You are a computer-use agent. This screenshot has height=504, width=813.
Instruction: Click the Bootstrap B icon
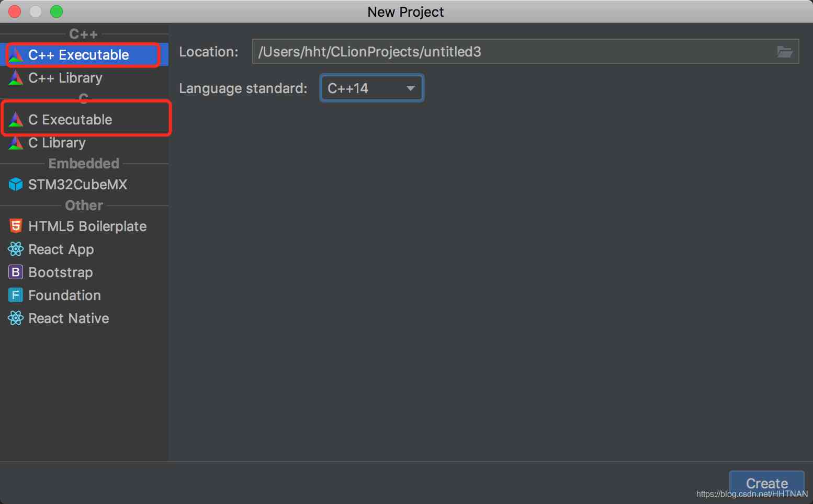[16, 272]
